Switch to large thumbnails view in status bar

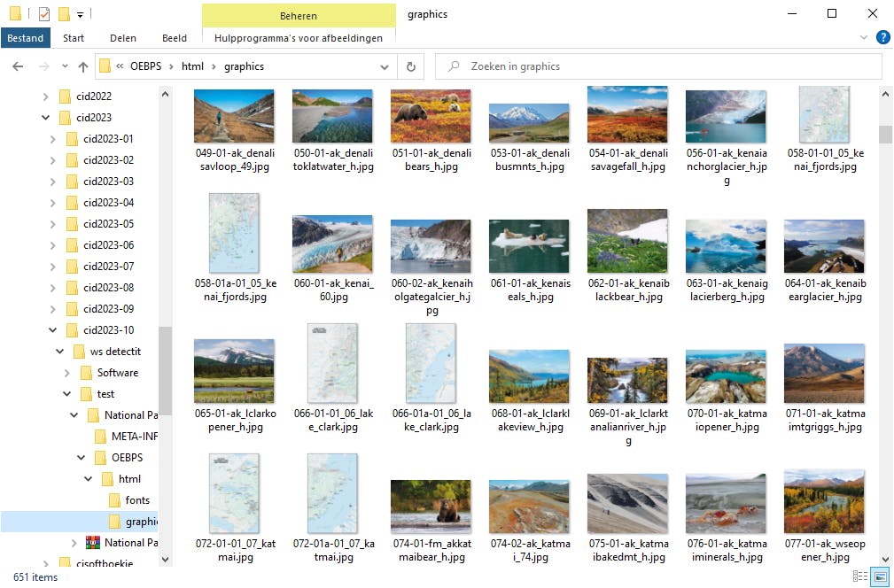880,576
